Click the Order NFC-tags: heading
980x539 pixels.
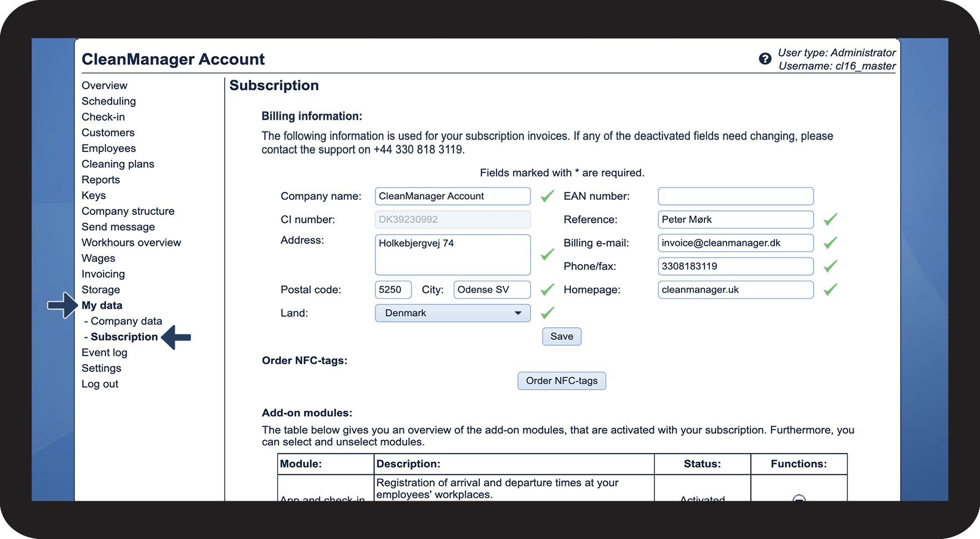coord(304,361)
